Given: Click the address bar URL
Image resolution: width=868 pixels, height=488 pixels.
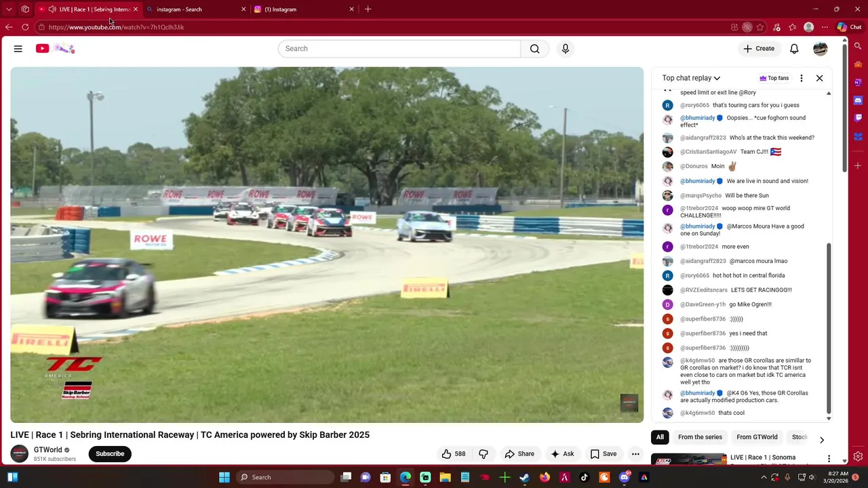Looking at the screenshot, I should [116, 27].
